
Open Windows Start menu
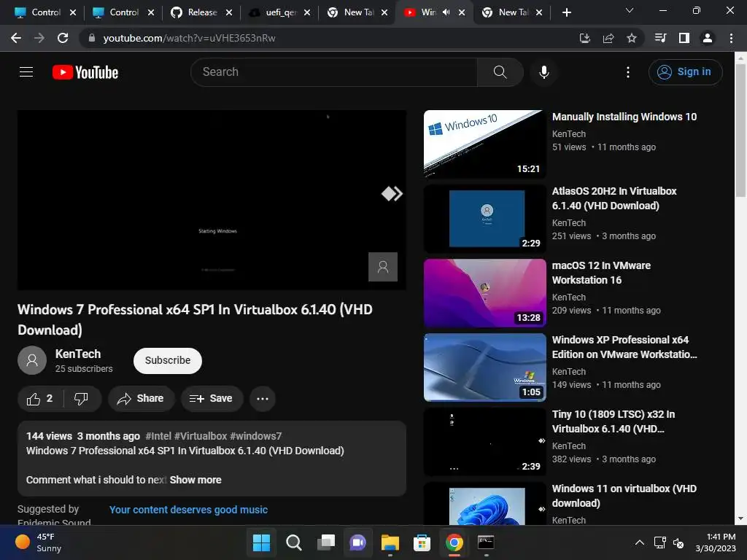pyautogui.click(x=261, y=542)
